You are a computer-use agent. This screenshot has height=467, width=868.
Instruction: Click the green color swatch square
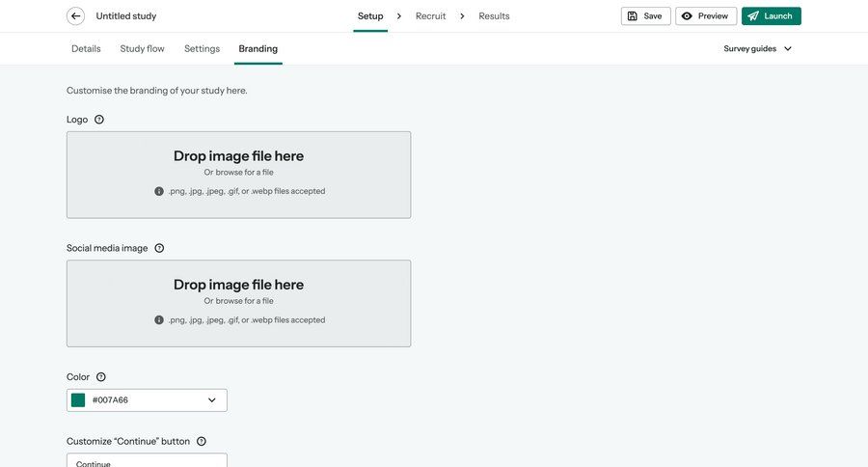(78, 400)
